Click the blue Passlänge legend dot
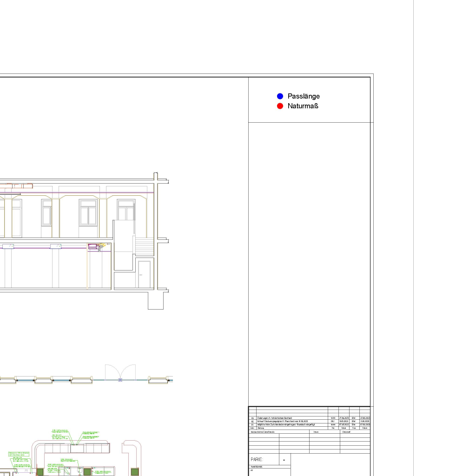 tap(280, 96)
